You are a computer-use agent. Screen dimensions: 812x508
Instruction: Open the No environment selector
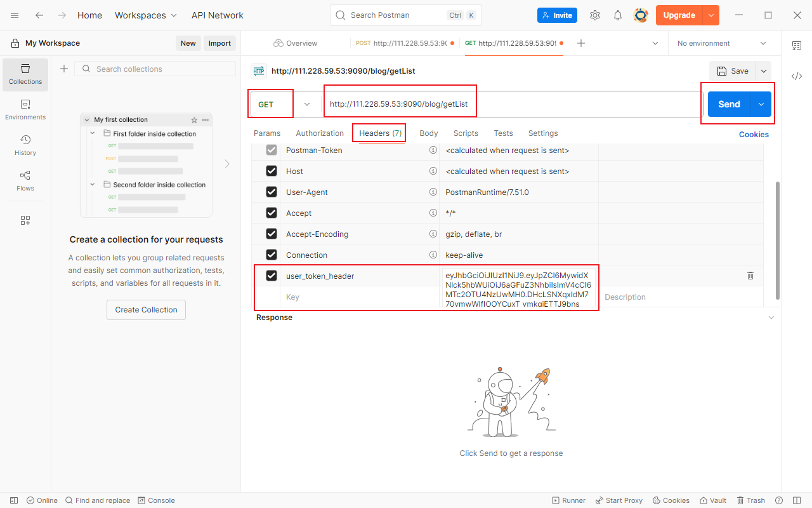tap(722, 43)
